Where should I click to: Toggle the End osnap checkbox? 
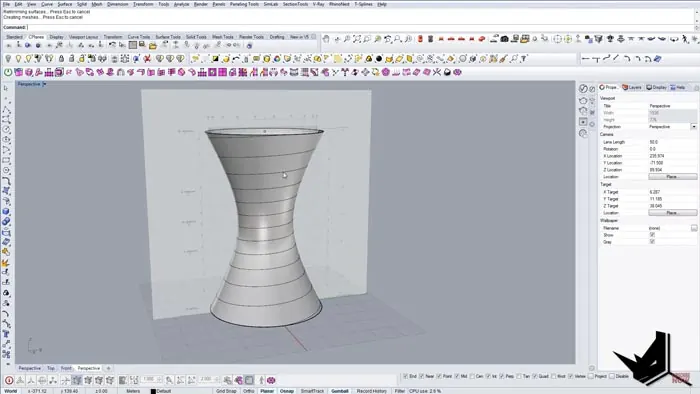pos(405,376)
